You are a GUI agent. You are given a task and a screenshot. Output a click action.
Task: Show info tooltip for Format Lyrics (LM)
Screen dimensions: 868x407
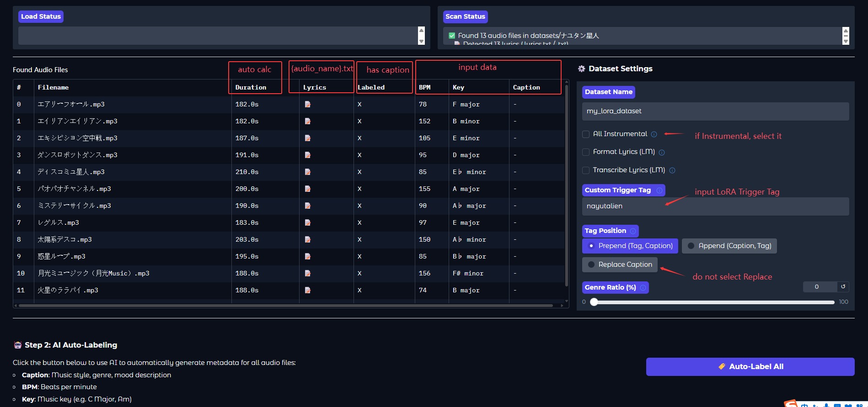pos(662,153)
